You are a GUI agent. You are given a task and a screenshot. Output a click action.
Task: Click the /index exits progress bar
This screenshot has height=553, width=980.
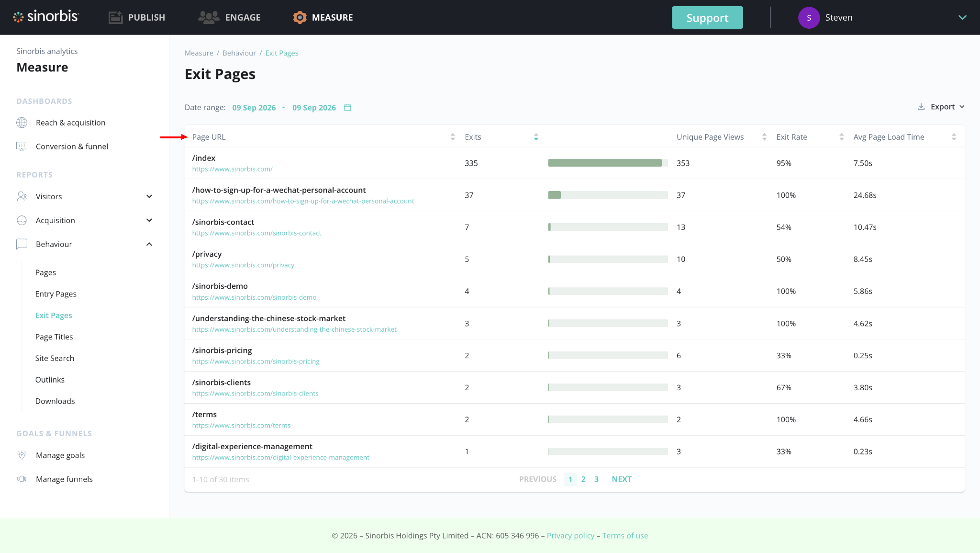click(x=608, y=163)
